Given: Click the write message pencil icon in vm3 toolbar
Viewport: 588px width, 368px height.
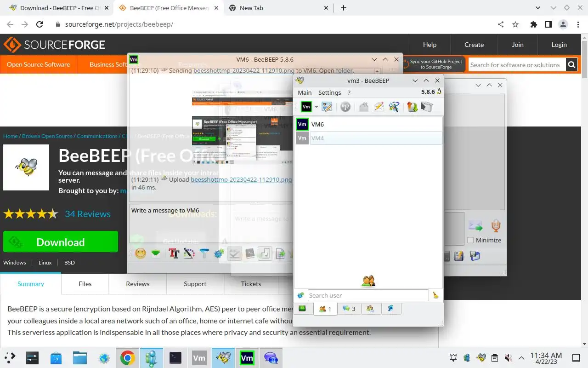Looking at the screenshot, I should click(379, 107).
